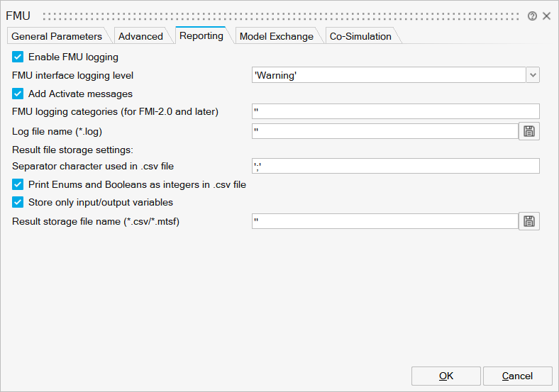
Task: Select the Co-Simulation tab
Action: pos(360,36)
